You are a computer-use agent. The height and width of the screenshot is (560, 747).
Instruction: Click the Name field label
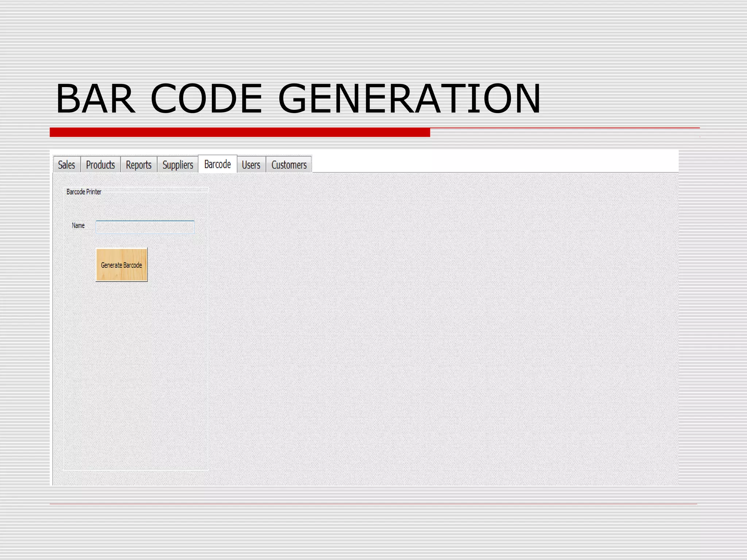pyautogui.click(x=78, y=226)
